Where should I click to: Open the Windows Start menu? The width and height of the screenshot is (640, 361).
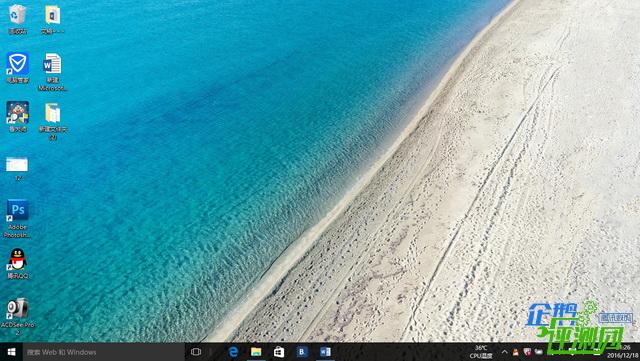point(11,352)
